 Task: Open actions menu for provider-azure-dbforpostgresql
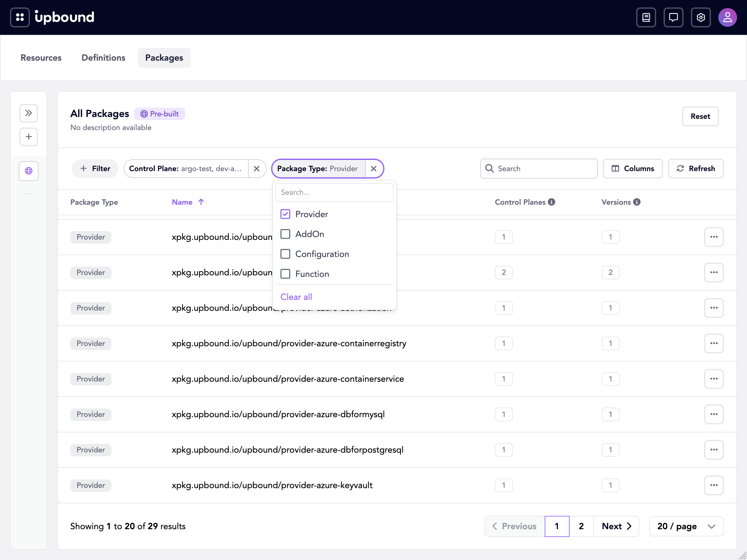tap(714, 450)
